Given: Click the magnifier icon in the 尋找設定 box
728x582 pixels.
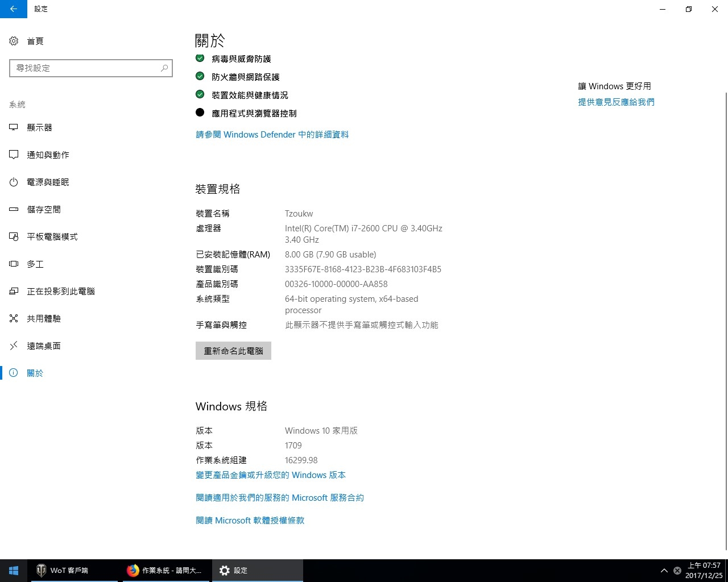Looking at the screenshot, I should [164, 68].
